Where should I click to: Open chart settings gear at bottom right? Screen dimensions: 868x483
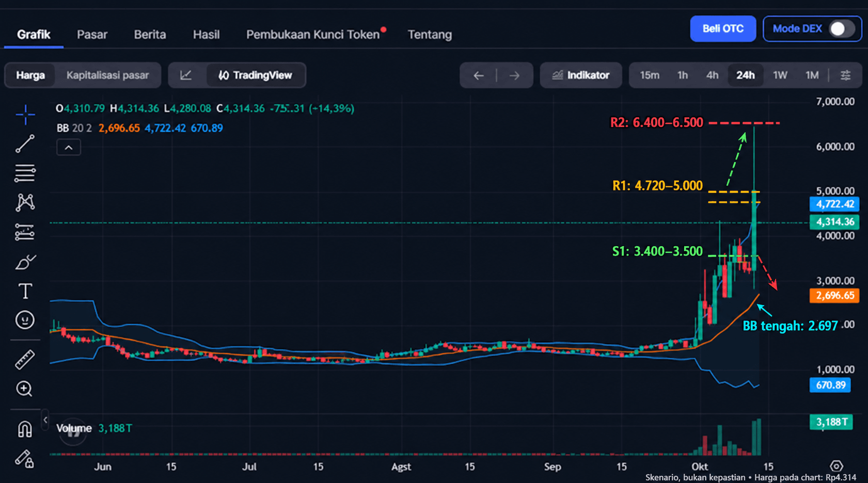(x=836, y=466)
